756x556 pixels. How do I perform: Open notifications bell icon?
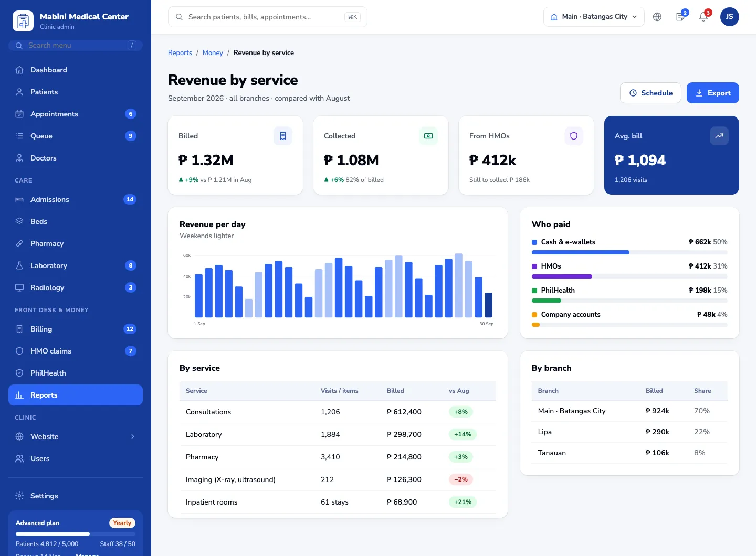[703, 17]
